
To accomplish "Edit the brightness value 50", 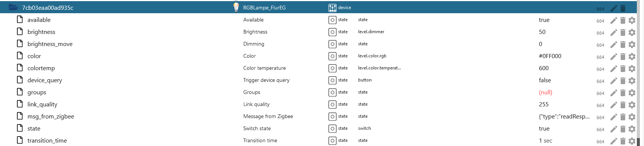I will pos(542,32).
